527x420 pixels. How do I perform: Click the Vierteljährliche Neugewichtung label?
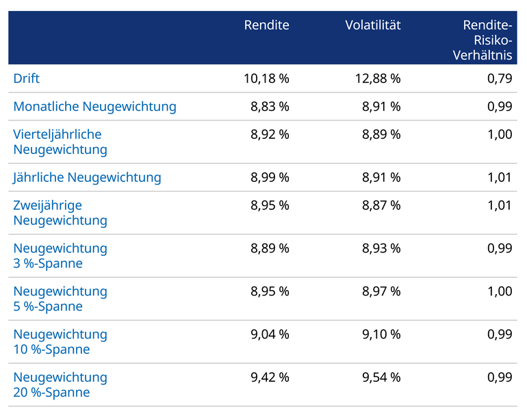60,142
